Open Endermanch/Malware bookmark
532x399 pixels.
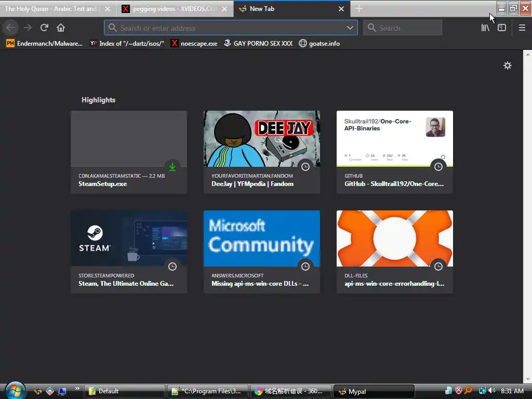pyautogui.click(x=45, y=44)
